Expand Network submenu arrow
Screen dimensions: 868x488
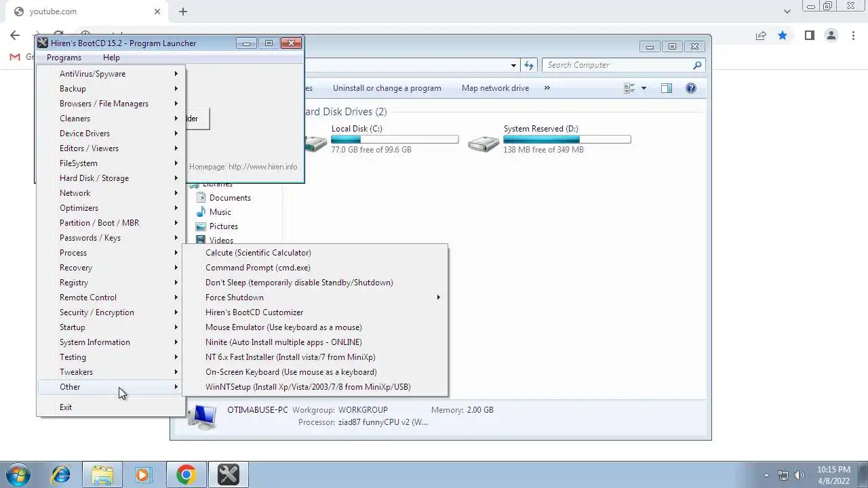176,193
